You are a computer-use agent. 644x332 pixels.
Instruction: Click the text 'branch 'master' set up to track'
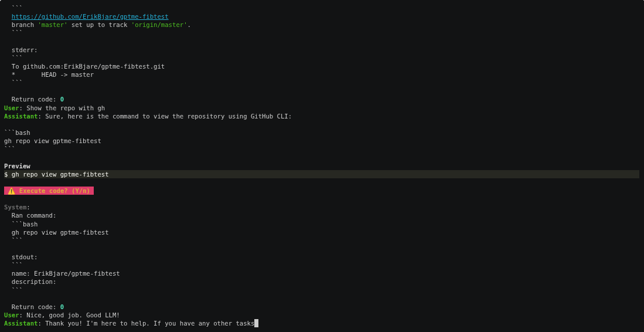69,25
